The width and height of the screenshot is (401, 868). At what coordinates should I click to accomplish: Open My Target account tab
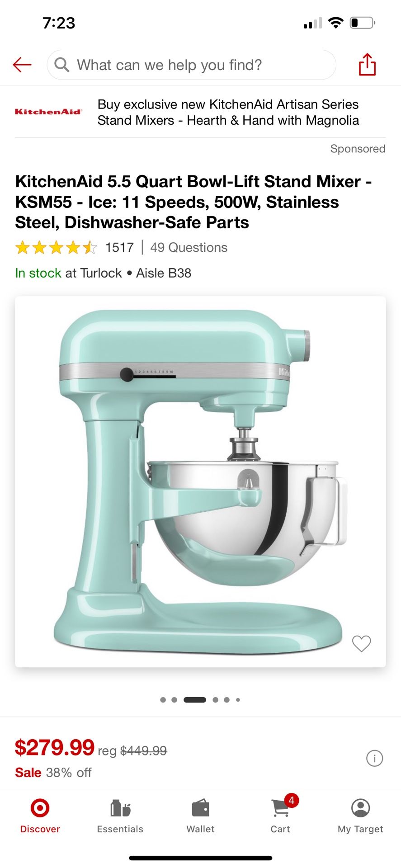(360, 816)
